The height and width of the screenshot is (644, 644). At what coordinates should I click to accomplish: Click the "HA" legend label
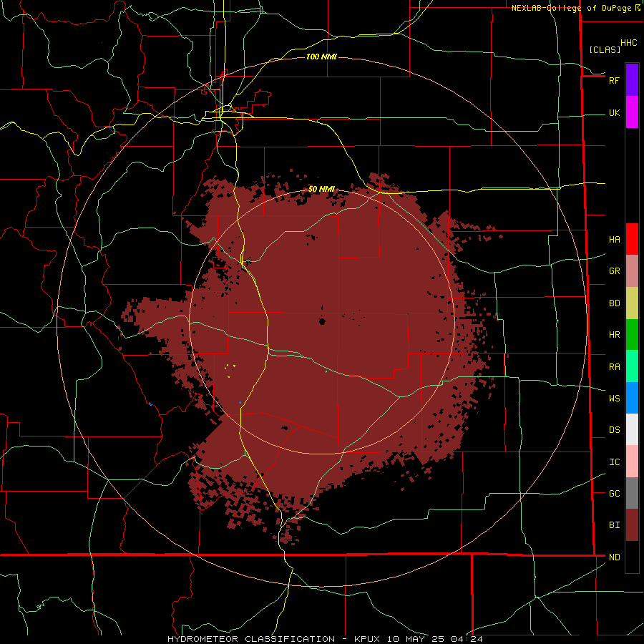coord(614,240)
